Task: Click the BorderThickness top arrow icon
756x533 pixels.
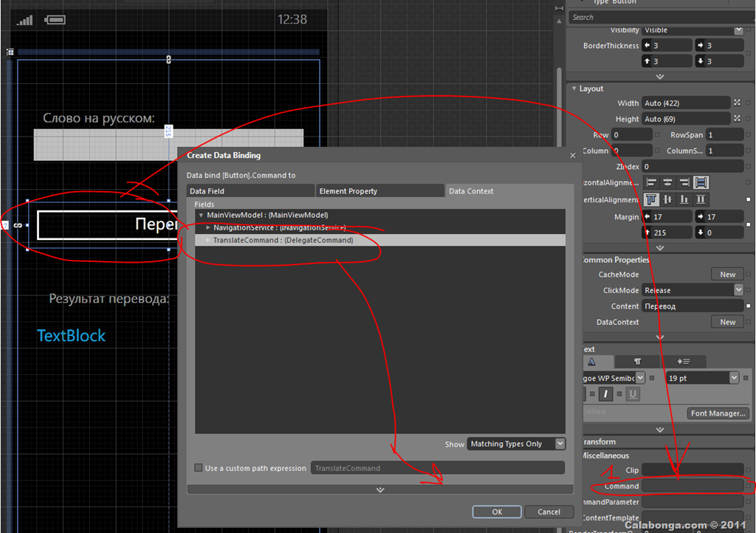Action: click(x=647, y=61)
